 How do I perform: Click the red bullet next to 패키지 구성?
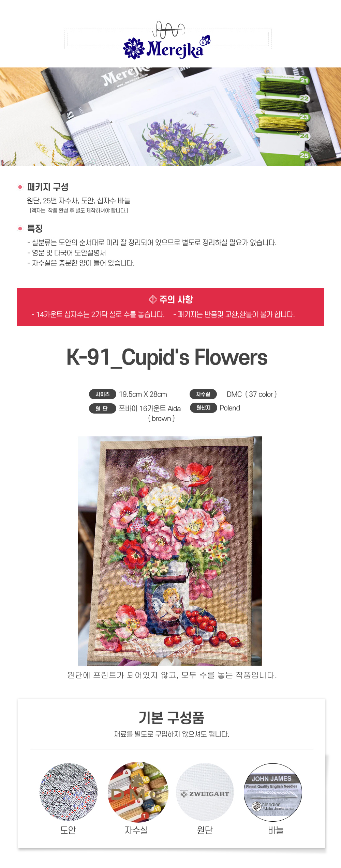(x=20, y=187)
